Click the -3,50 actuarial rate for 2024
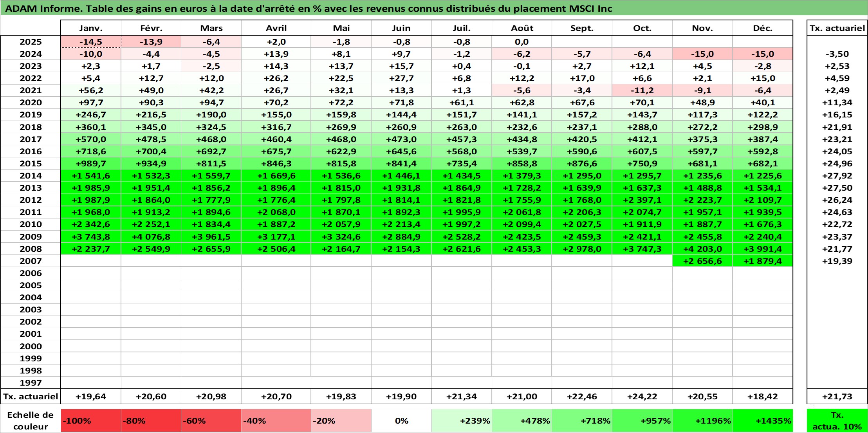 coord(837,54)
